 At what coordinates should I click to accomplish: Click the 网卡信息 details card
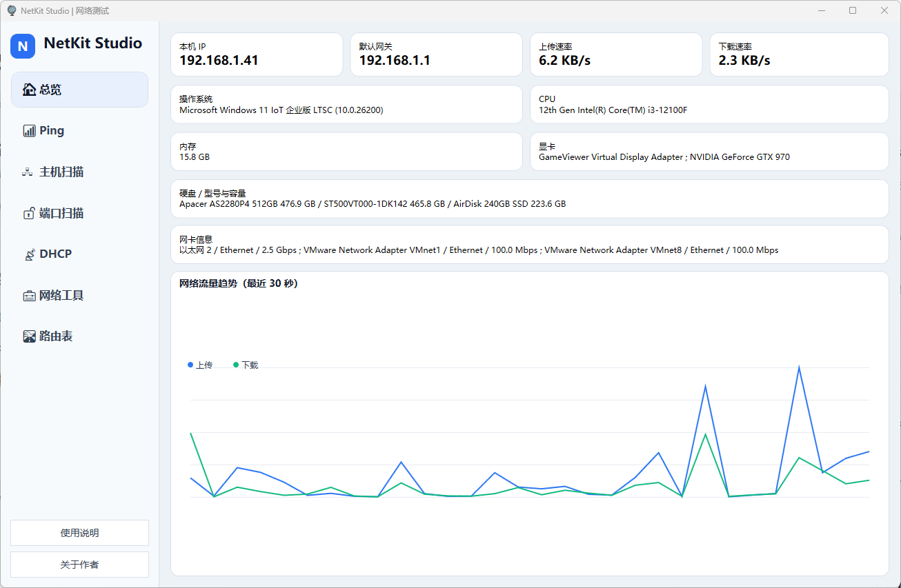tap(529, 245)
